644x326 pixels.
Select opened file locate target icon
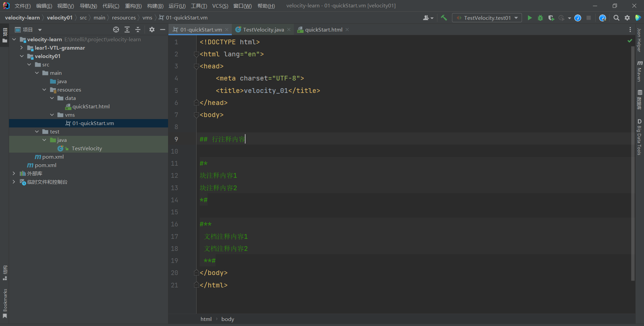[x=116, y=30]
